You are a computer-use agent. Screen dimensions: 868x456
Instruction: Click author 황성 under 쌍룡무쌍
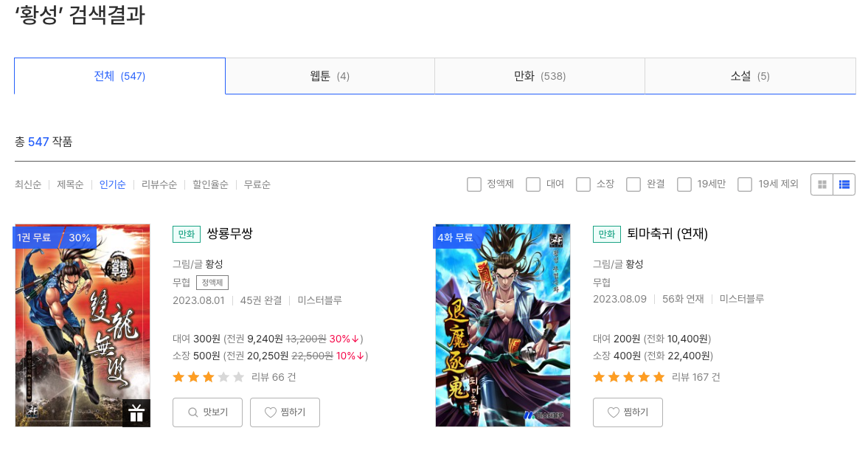pyautogui.click(x=214, y=264)
